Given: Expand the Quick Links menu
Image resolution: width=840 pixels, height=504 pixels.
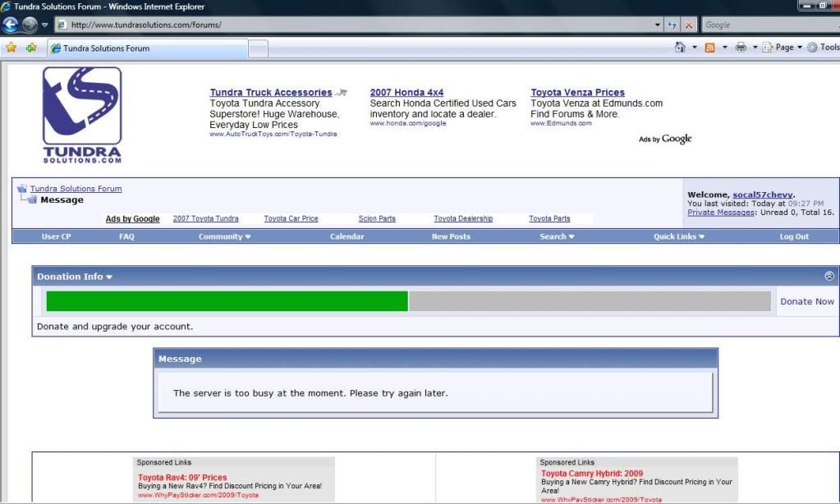Looking at the screenshot, I should click(679, 236).
